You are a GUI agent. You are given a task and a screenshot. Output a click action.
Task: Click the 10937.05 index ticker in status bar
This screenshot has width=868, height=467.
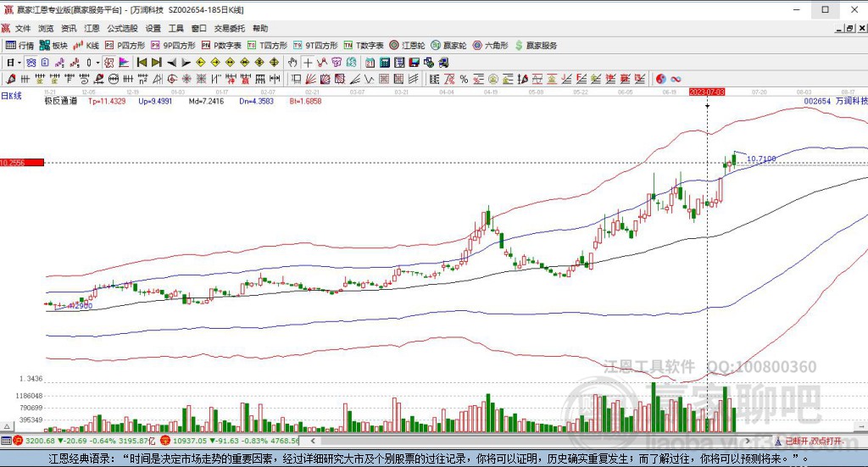(x=190, y=441)
